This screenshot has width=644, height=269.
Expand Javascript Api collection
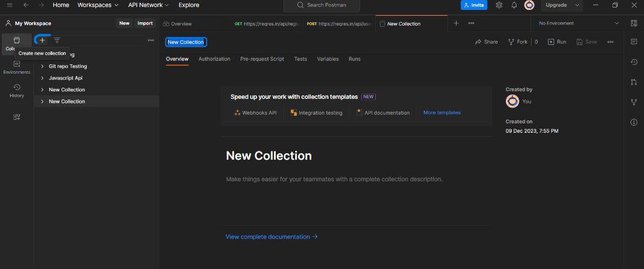tap(42, 78)
